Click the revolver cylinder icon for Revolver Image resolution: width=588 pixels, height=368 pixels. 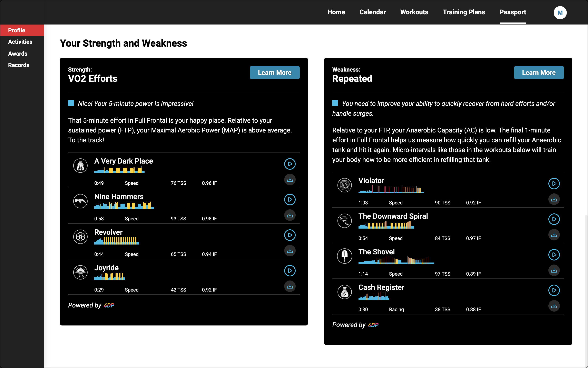coord(80,237)
